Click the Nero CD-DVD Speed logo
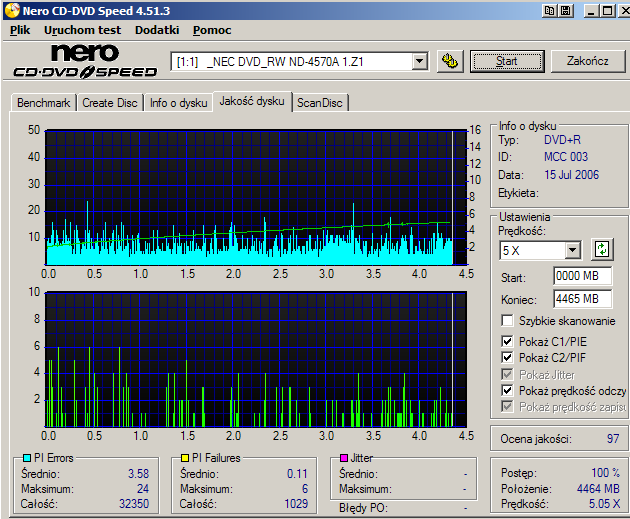The height and width of the screenshot is (519, 630). click(85, 61)
